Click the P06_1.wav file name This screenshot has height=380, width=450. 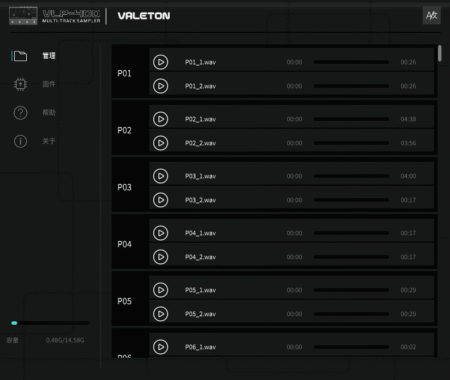200,347
